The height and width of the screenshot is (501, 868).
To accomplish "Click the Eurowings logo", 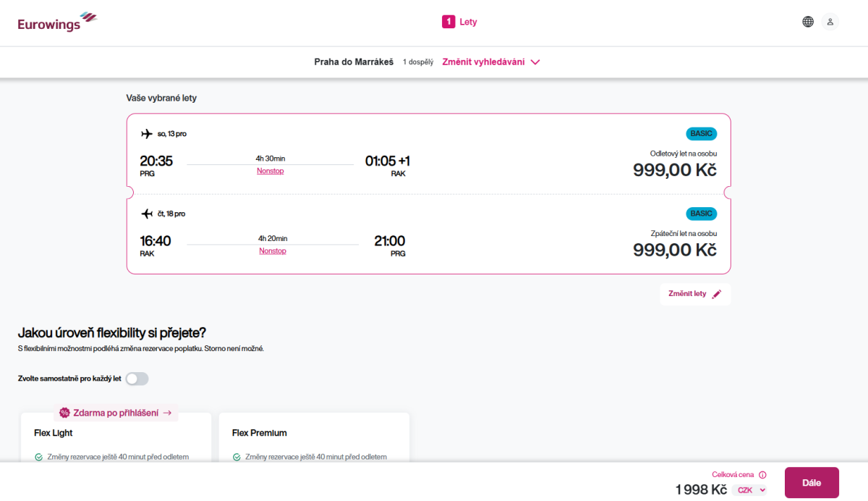I will 57,22.
